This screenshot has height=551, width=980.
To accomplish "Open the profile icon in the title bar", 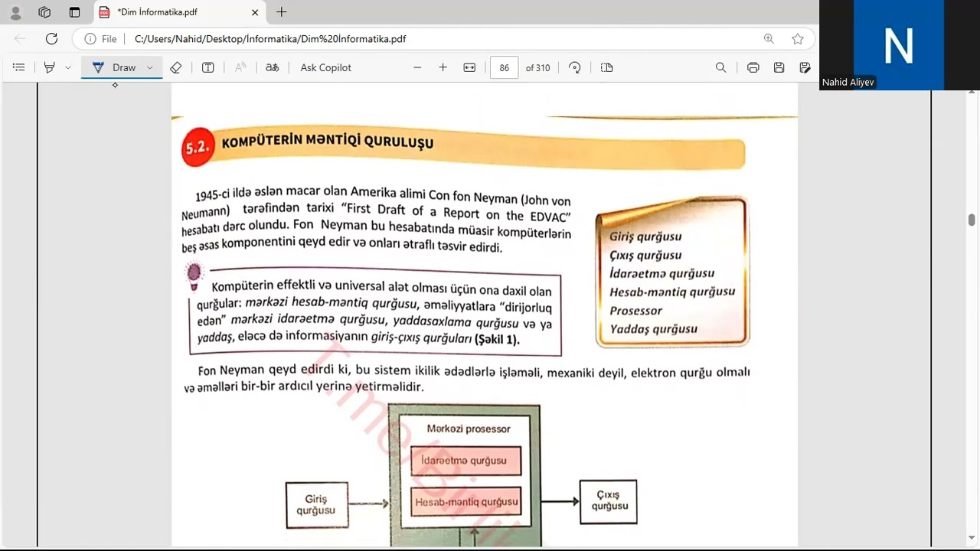I will coord(15,12).
